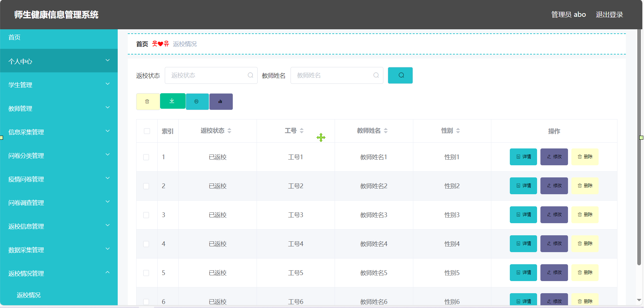Expand the 数据采集管理 sidebar menu
This screenshot has width=644, height=308.
(x=59, y=249)
